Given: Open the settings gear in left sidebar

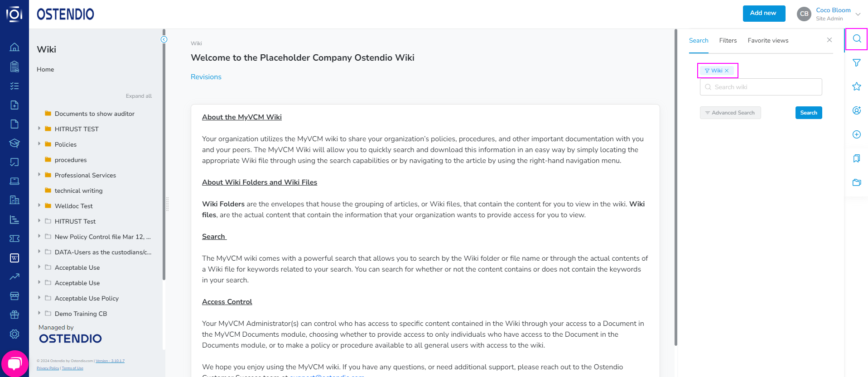Looking at the screenshot, I should (x=14, y=334).
